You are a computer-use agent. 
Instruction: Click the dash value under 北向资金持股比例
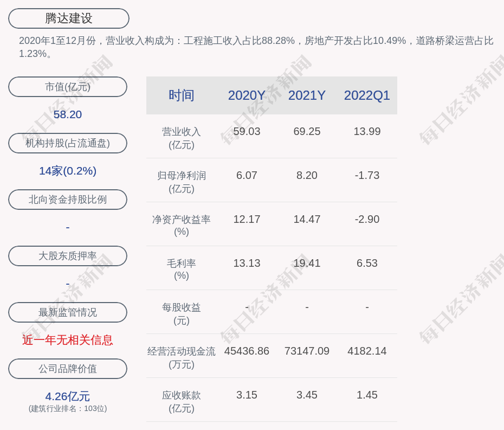pos(68,228)
